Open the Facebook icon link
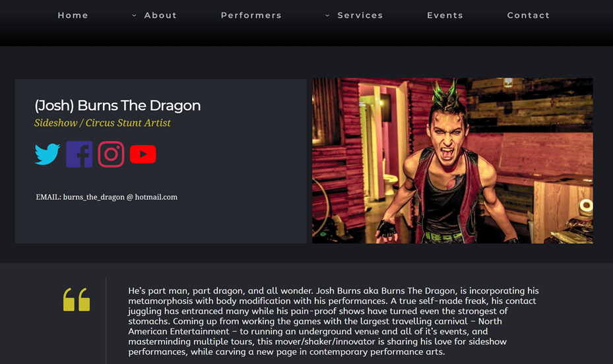This screenshot has width=613, height=364. click(79, 154)
